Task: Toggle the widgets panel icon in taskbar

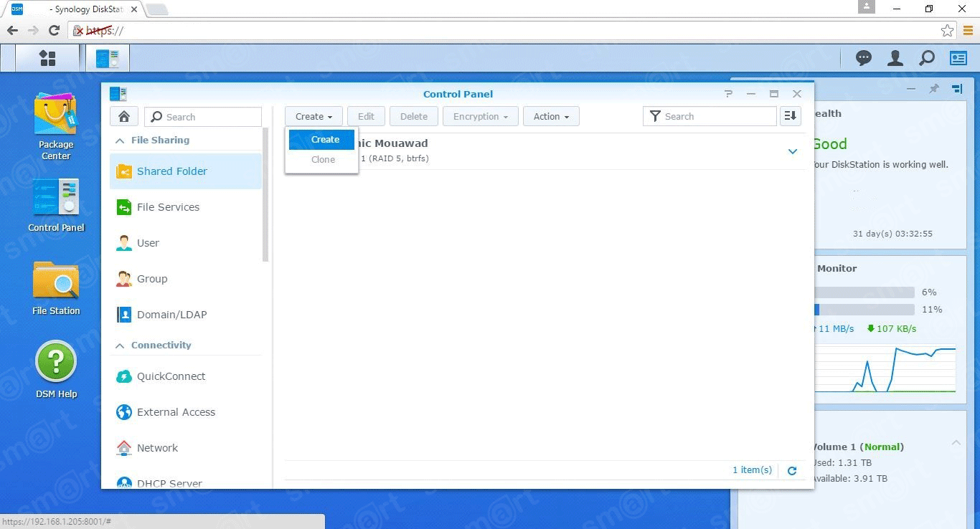Action: [958, 58]
